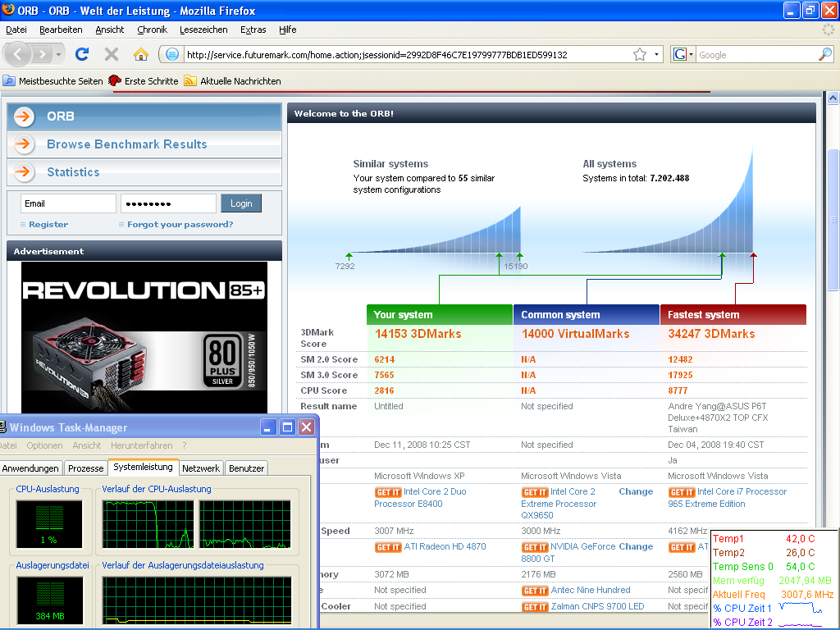Click GET IT badge for Core 2 Extreme QX9650

point(535,492)
